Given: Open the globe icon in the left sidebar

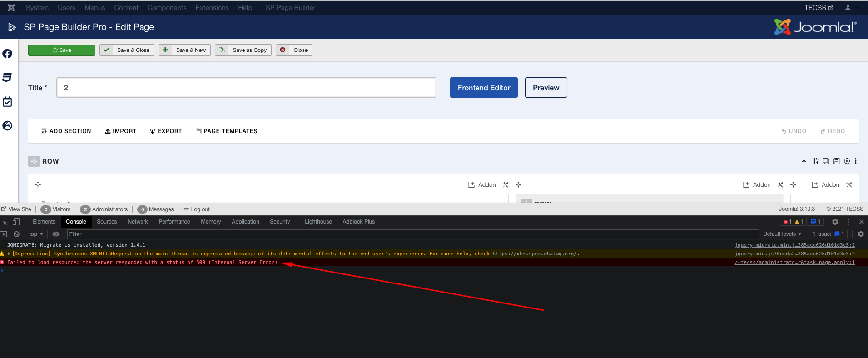Looking at the screenshot, I should tap(7, 125).
